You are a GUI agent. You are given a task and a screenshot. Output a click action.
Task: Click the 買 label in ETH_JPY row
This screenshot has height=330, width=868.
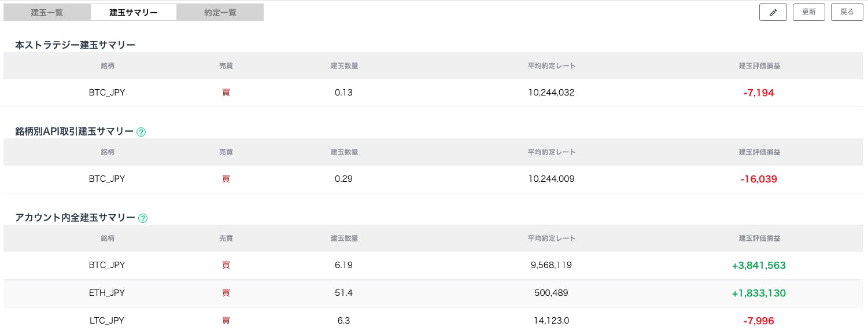226,293
